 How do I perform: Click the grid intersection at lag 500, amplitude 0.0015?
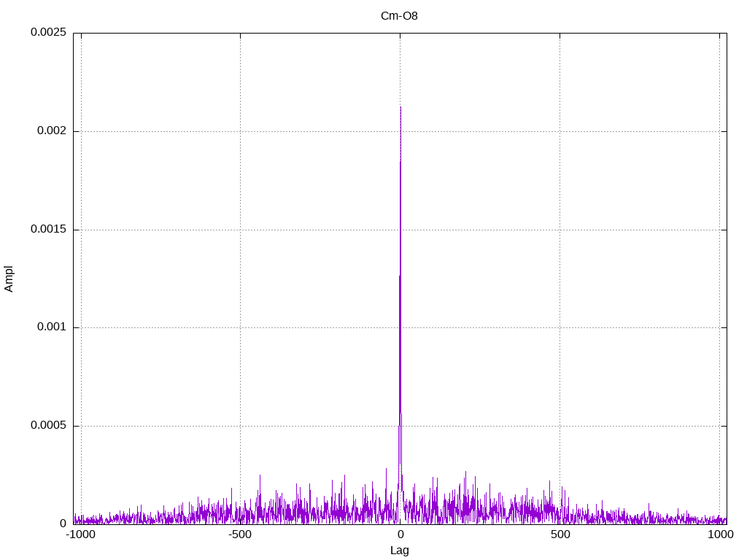[560, 230]
